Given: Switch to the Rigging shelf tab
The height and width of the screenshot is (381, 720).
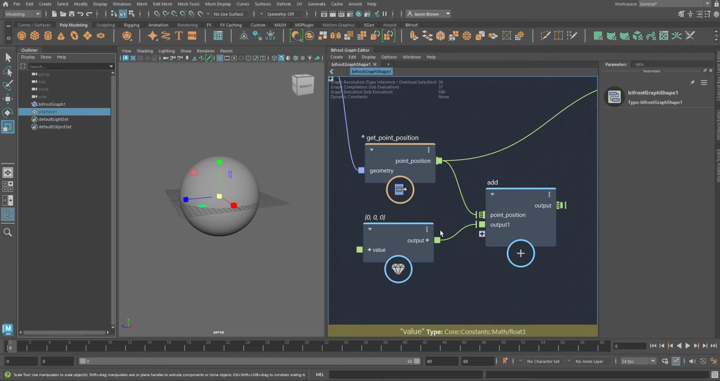Looking at the screenshot, I should point(131,25).
